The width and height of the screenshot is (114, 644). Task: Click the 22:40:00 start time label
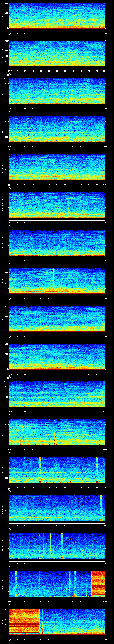click(x=9, y=450)
